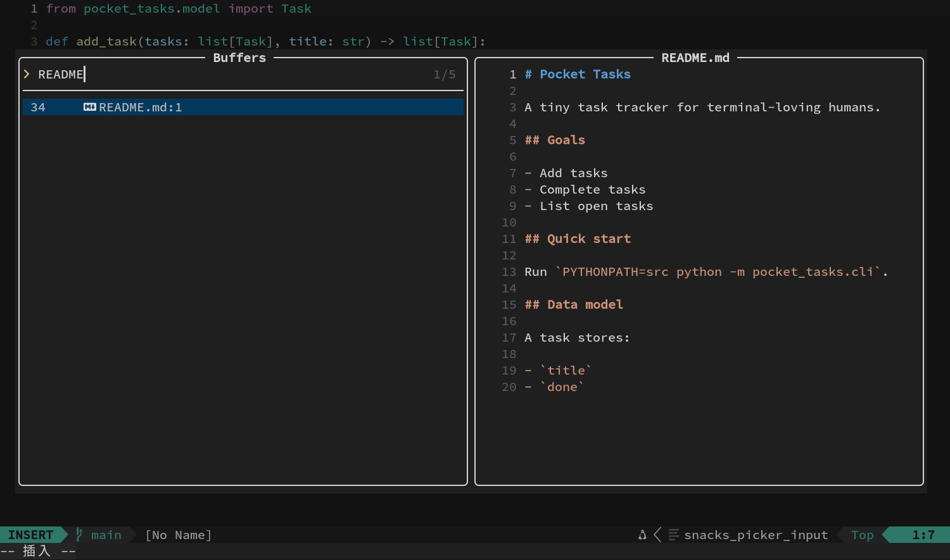Click the Linux penguin icon in statusline
The image size is (950, 560).
point(642,535)
